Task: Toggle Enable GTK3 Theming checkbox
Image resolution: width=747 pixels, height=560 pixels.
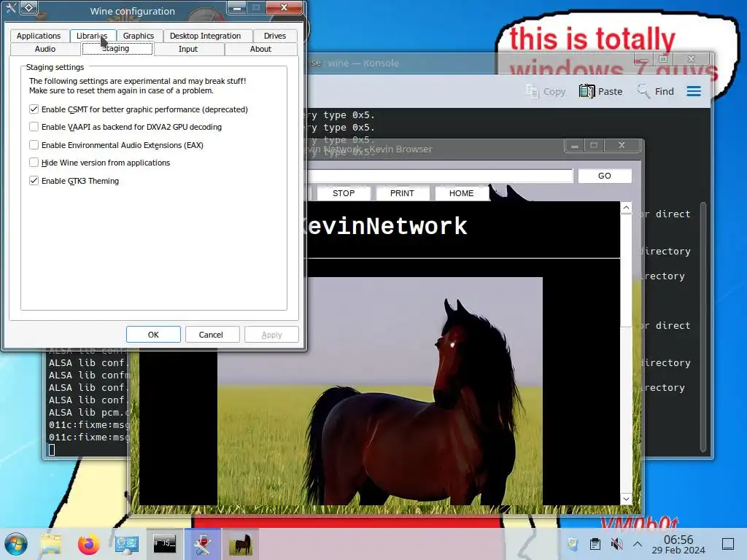Action: point(34,181)
